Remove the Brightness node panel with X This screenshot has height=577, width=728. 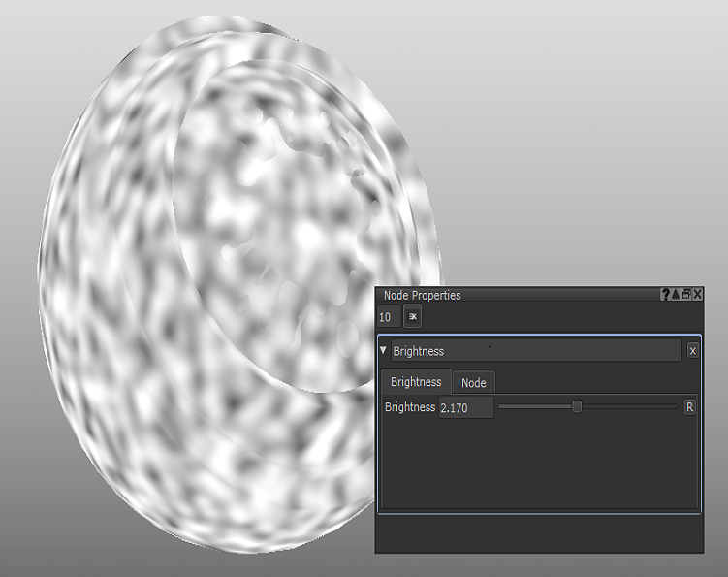692,351
